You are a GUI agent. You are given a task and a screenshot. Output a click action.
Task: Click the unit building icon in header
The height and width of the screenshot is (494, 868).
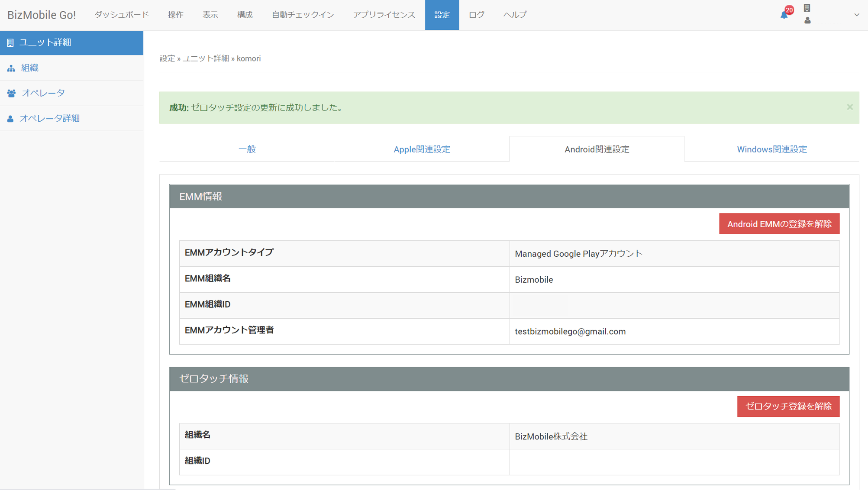tap(807, 8)
